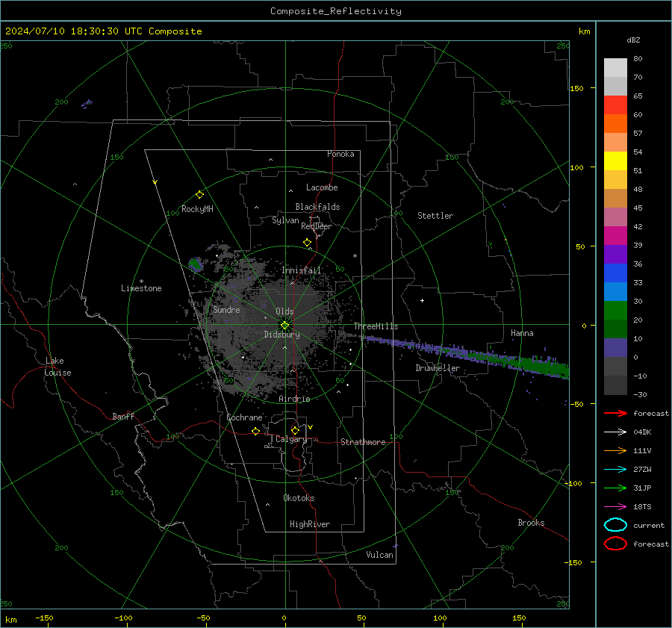Select the bright green 30 dBZ swatch

click(615, 311)
